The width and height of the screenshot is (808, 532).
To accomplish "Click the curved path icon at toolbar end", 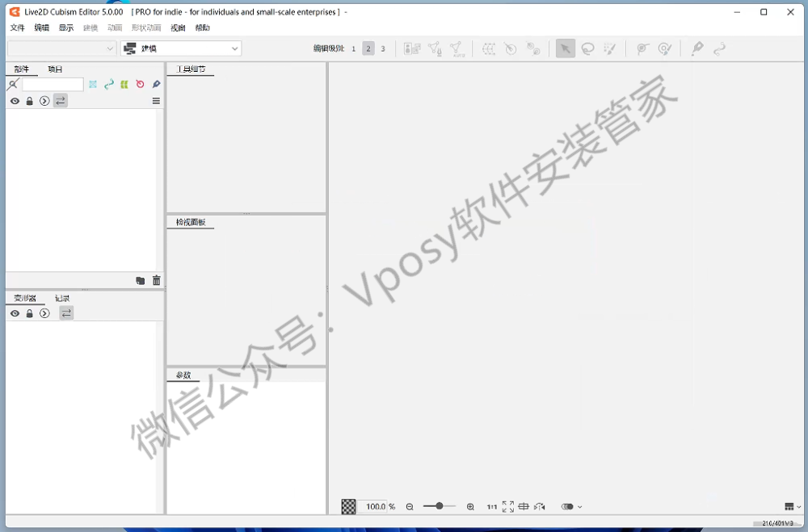I will 719,49.
